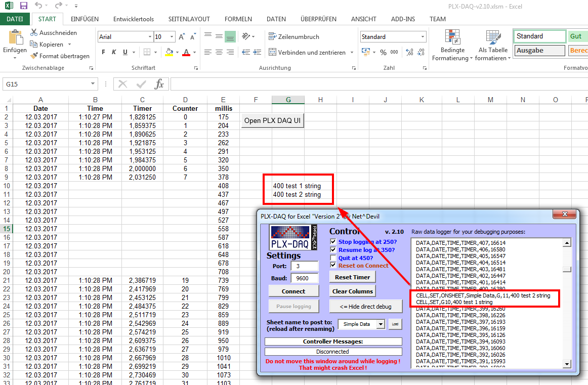Switch to DATEN ribbon tab
The width and height of the screenshot is (588, 385).
276,19
